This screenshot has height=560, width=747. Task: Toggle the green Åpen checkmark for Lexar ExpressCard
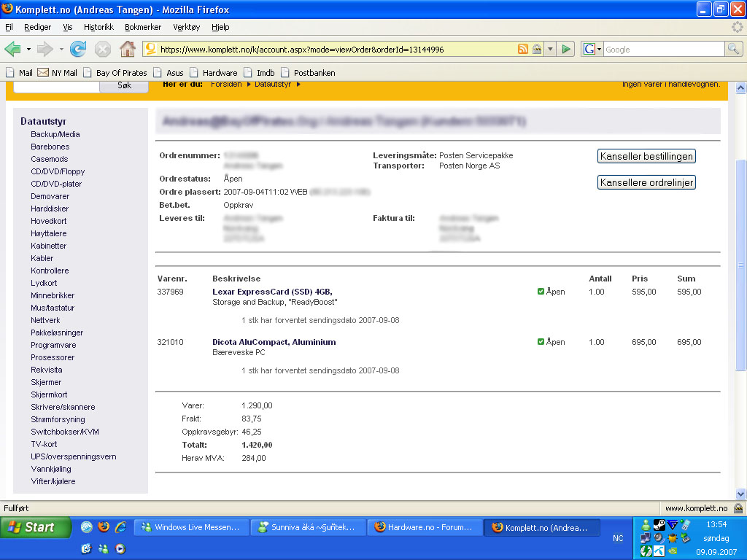[x=541, y=292]
